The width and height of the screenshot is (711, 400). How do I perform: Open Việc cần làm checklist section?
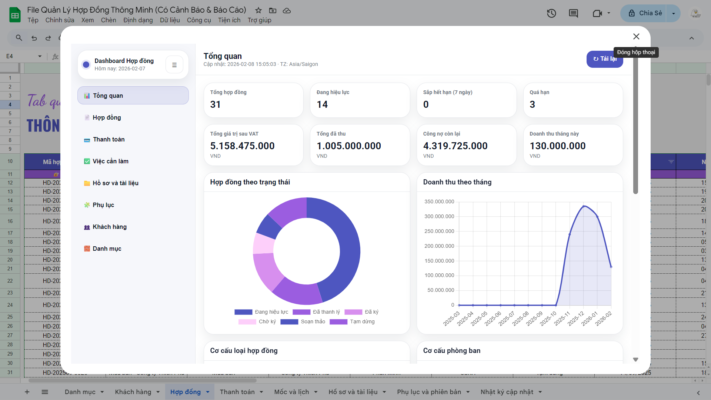110,161
